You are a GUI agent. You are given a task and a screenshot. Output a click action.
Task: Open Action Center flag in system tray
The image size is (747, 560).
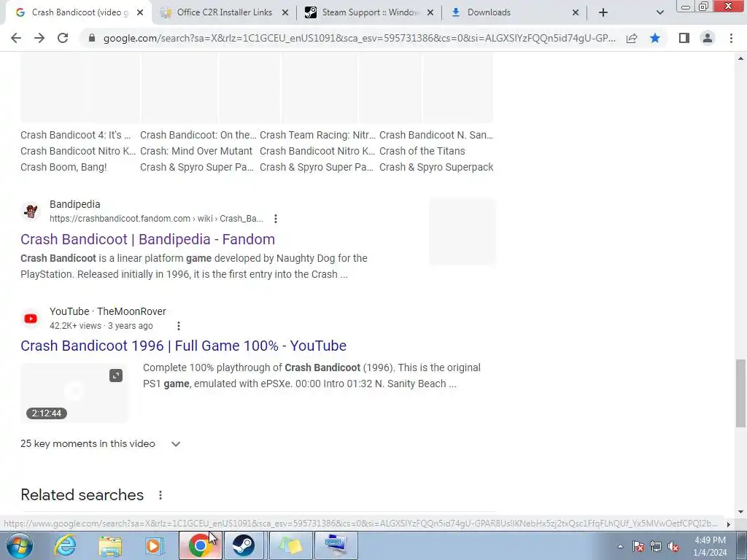638,547
